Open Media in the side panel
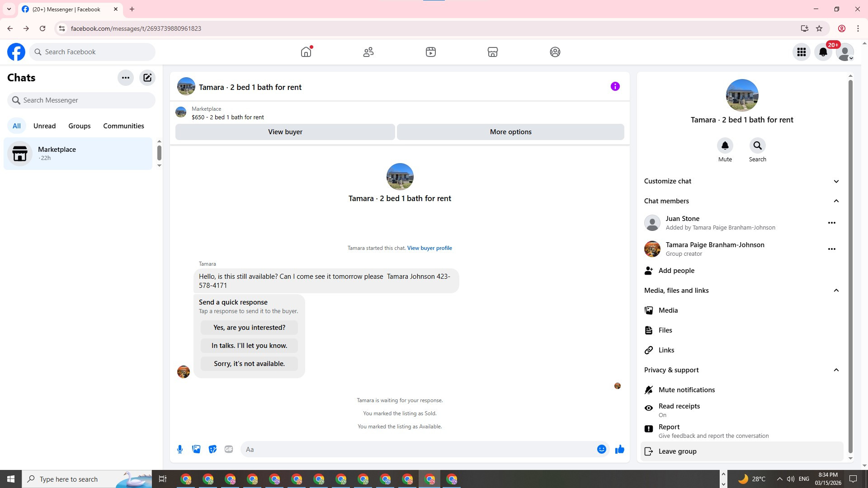868x488 pixels. tap(742, 310)
